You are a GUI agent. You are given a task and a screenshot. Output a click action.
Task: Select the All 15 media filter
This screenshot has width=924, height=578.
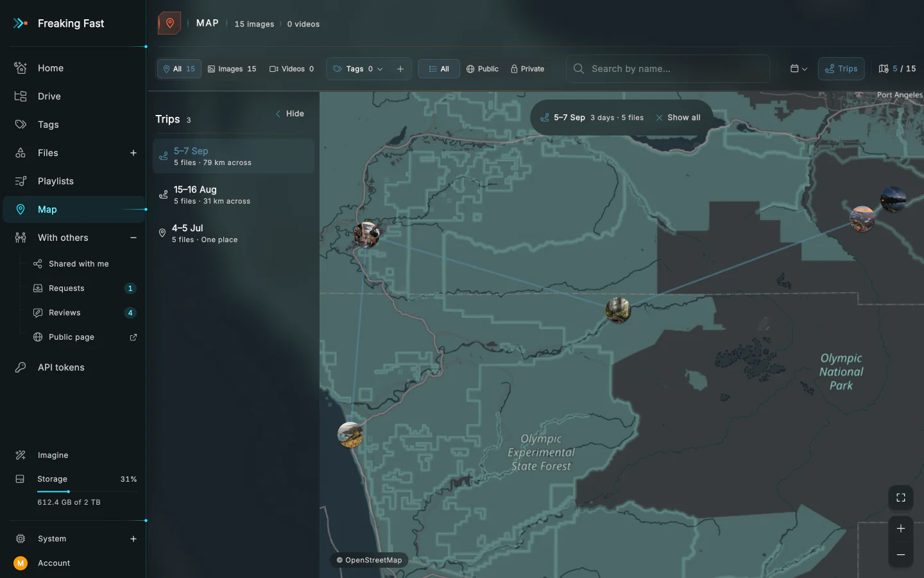pos(179,69)
